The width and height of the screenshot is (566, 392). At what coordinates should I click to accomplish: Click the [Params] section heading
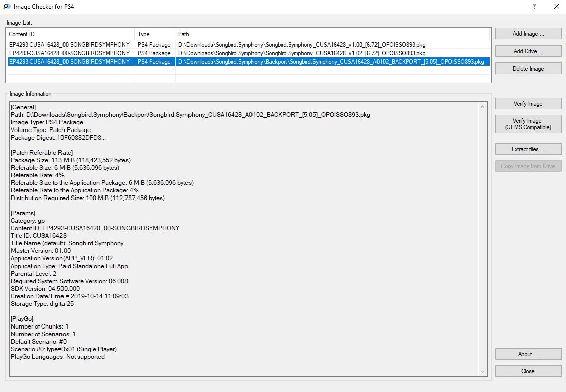(x=23, y=213)
